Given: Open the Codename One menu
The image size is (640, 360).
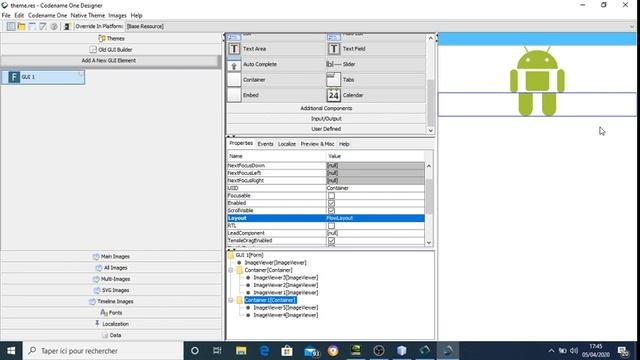Looking at the screenshot, I should click(47, 16).
